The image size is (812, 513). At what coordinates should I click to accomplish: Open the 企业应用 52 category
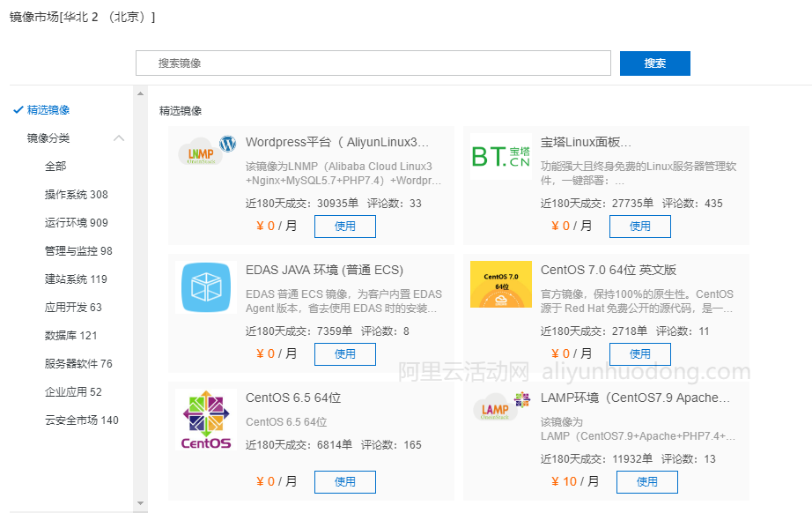(x=73, y=391)
